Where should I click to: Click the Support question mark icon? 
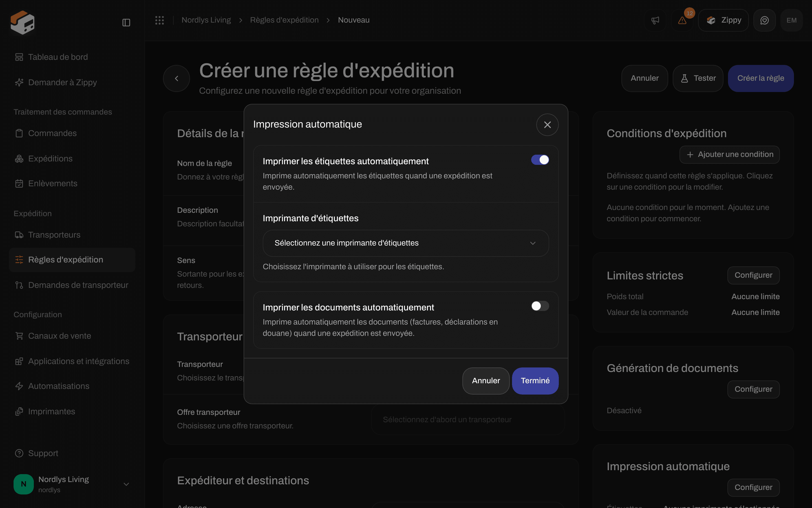tap(19, 453)
